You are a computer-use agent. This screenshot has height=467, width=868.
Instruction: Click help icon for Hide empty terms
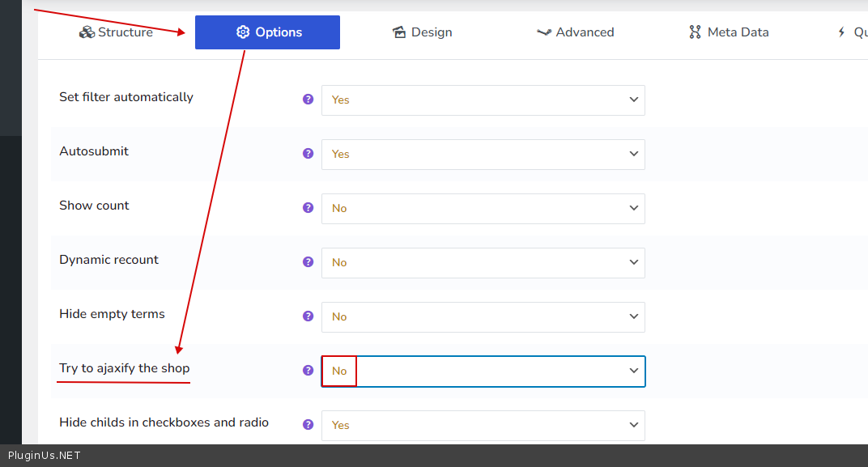point(308,316)
